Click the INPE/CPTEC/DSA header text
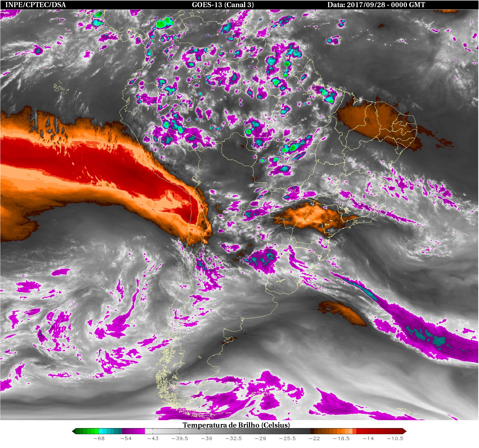 tap(36, 5)
